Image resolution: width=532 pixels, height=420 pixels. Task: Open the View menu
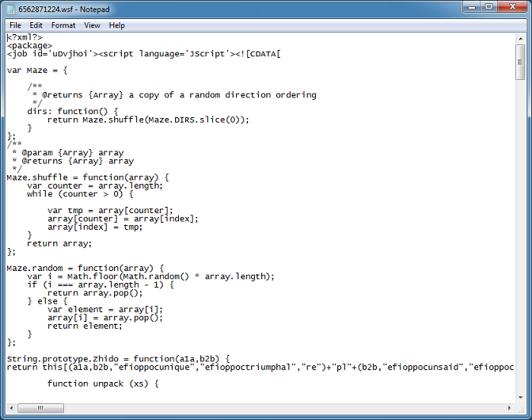93,25
